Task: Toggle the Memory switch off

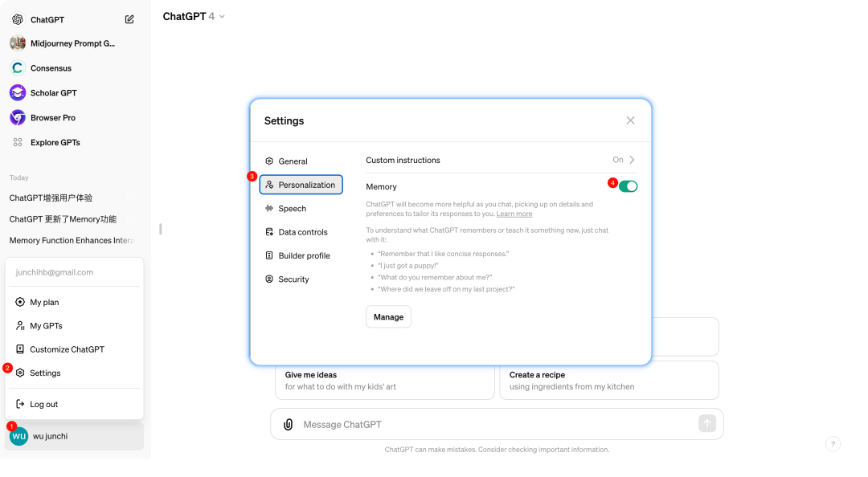Action: point(628,186)
